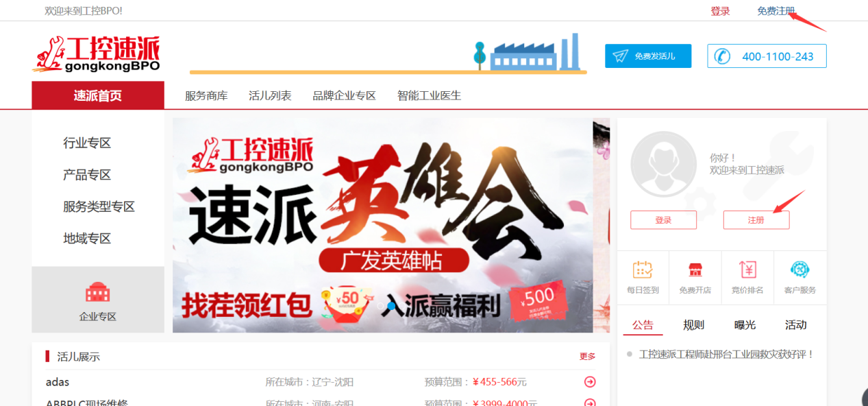Open 客户服务 headset icon
Screen dimensions: 868x406
point(799,270)
